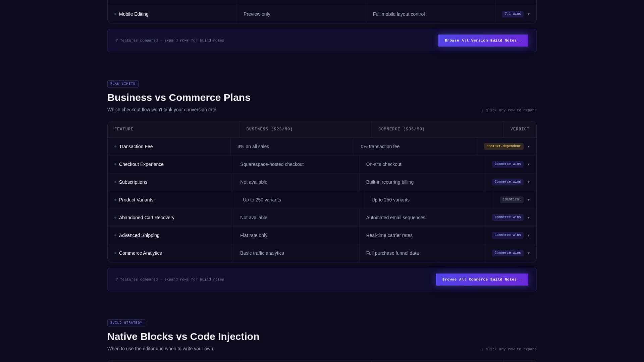Click the Native Blocks vs Code Injection heading
Viewport: 644px width, 362px height.
pyautogui.click(x=183, y=337)
